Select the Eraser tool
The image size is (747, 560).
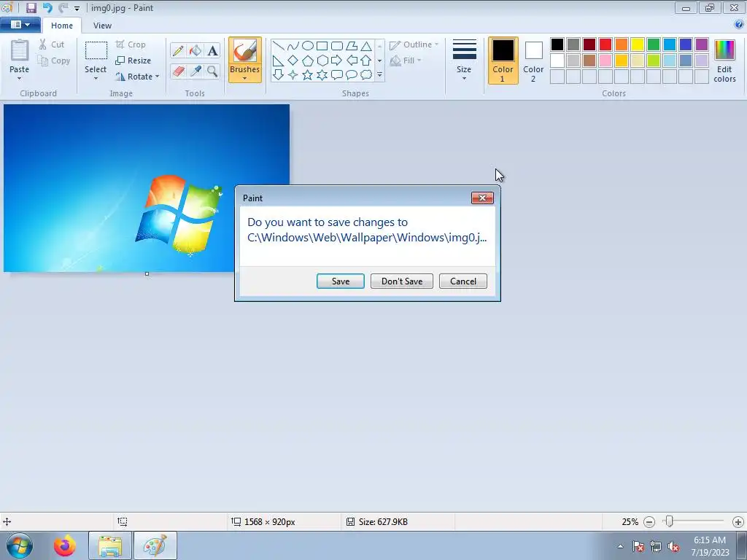click(178, 71)
